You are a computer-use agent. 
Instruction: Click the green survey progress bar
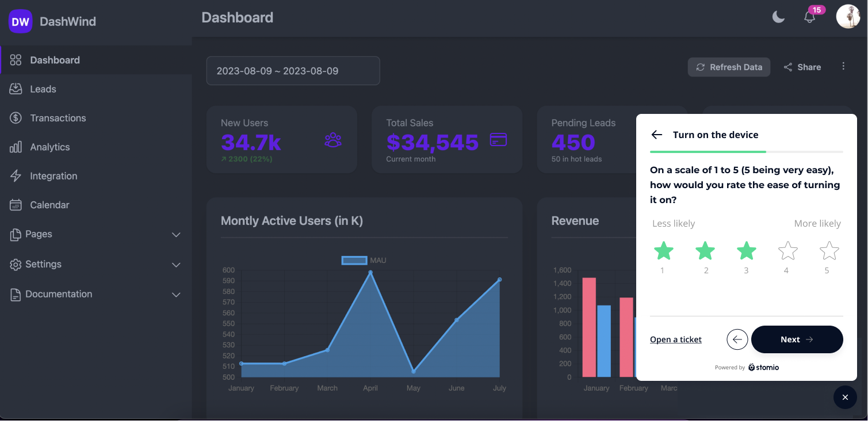click(708, 152)
